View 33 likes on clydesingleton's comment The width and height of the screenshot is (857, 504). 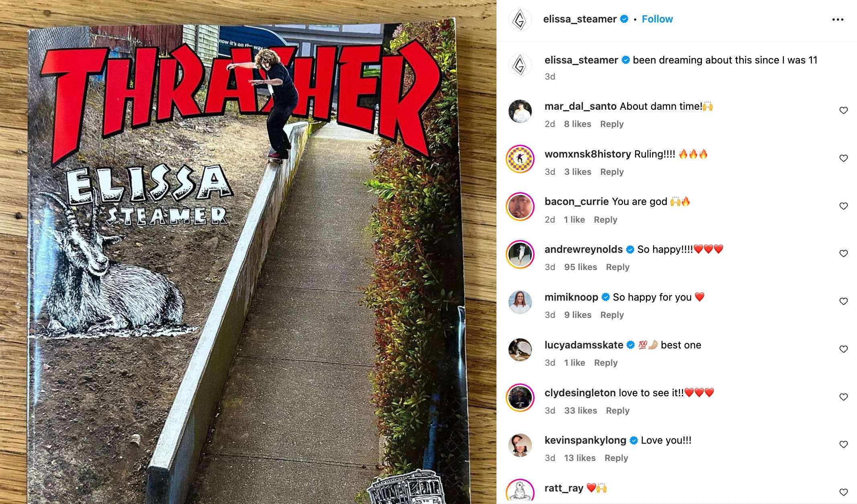[x=580, y=410]
